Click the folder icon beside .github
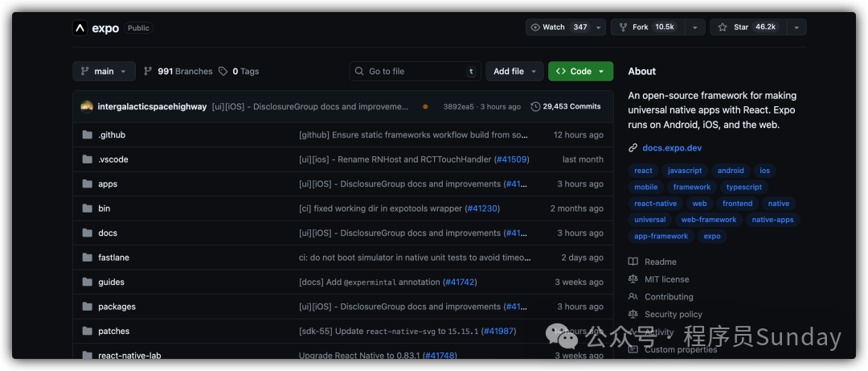This screenshot has height=371, width=868. tap(87, 135)
